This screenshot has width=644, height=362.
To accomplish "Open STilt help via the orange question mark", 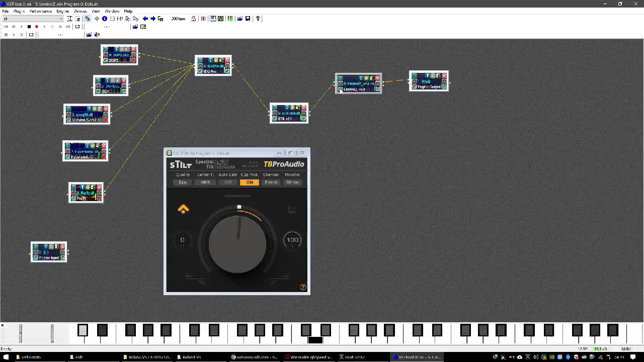I will click(x=303, y=287).
